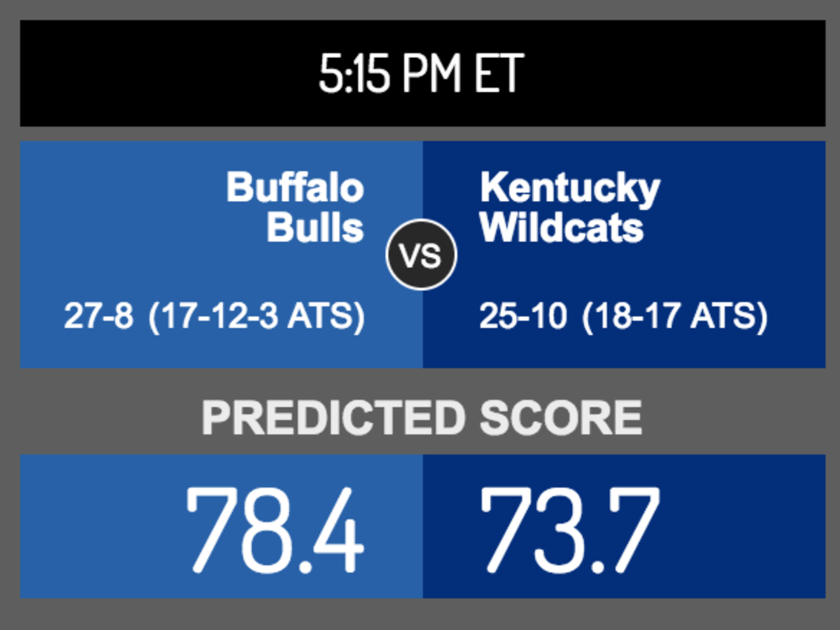The width and height of the screenshot is (840, 630).
Task: Click the round VS badge
Action: point(421,255)
